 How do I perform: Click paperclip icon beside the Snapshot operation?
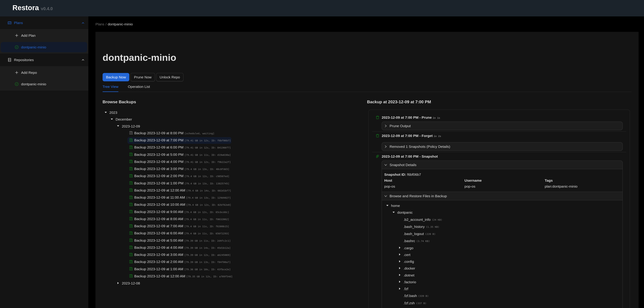point(377,157)
